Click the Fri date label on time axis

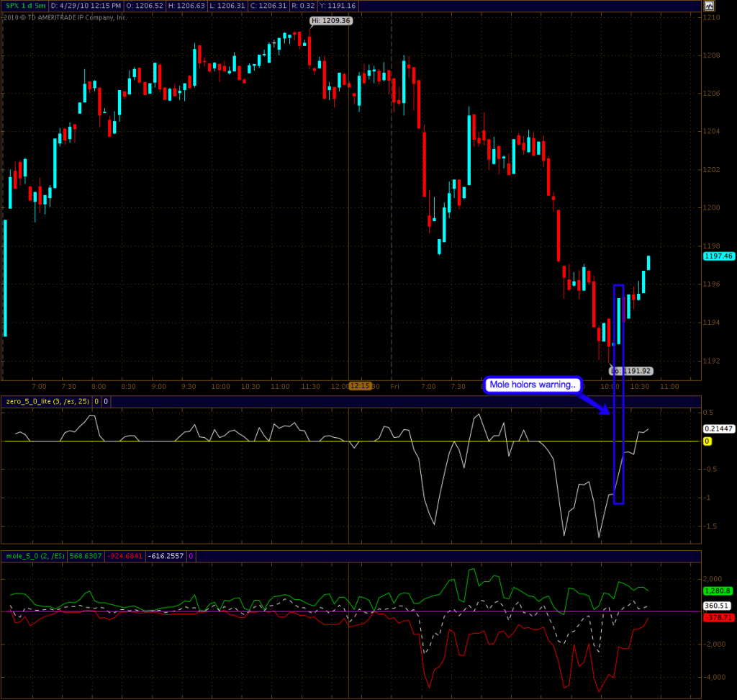point(394,387)
